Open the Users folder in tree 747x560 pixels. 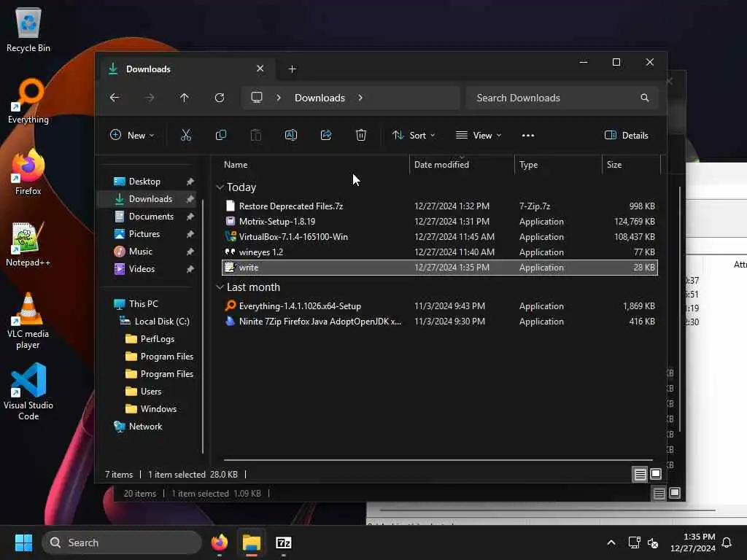click(150, 392)
